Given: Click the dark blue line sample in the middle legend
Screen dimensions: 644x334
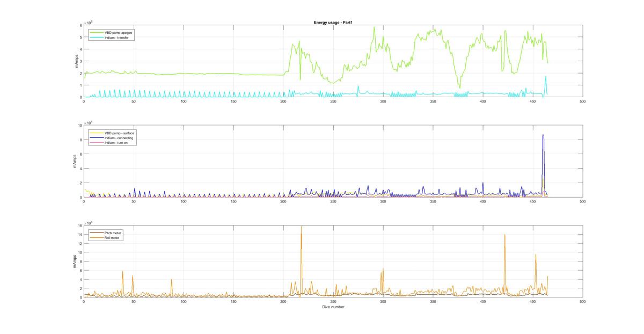Looking at the screenshot, I should (x=97, y=138).
